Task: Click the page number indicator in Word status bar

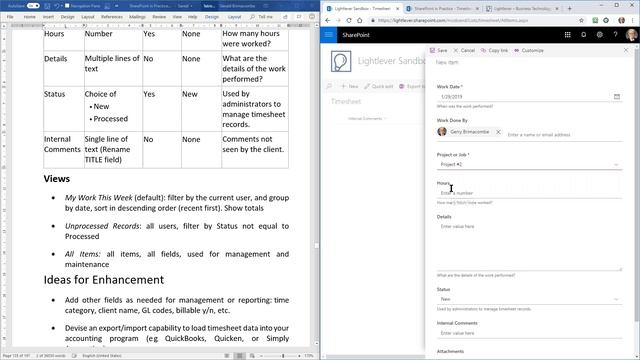Action: [16, 356]
